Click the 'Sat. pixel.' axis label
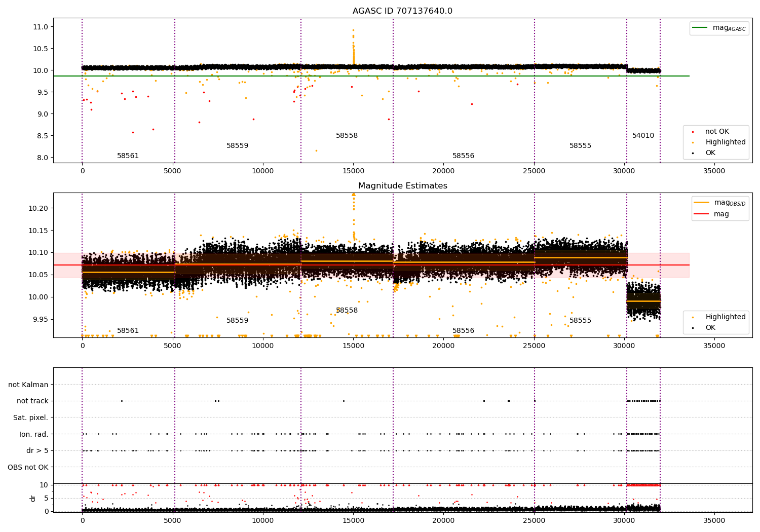This screenshot has width=760, height=532. coord(30,418)
